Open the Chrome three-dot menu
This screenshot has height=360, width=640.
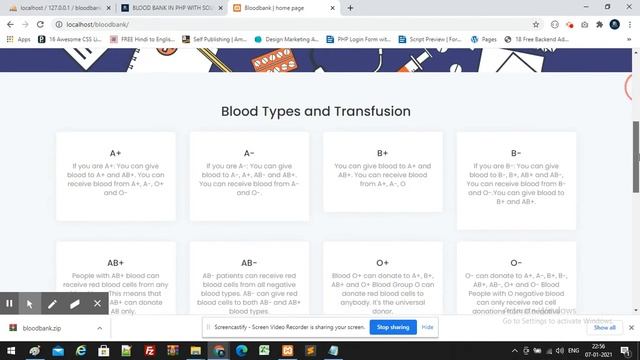pyautogui.click(x=630, y=24)
